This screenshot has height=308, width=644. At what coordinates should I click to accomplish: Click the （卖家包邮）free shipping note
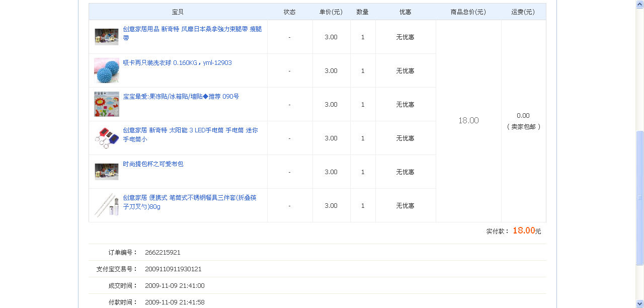coord(524,127)
